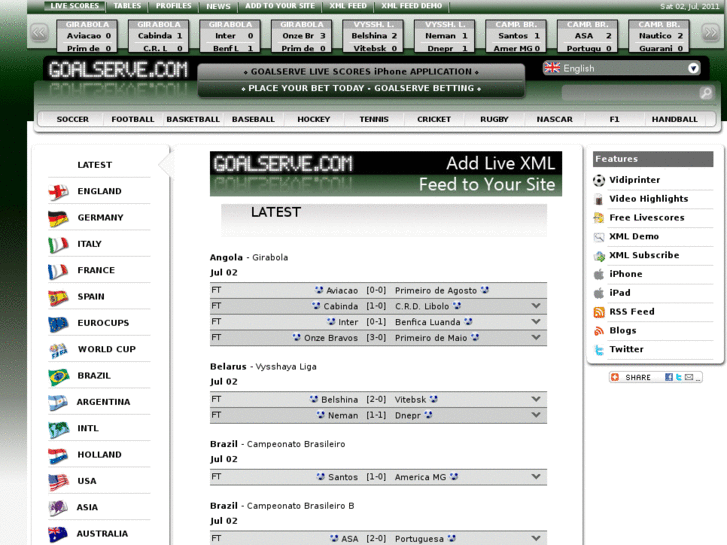
Task: Share by email icon in share bar
Action: point(689,377)
